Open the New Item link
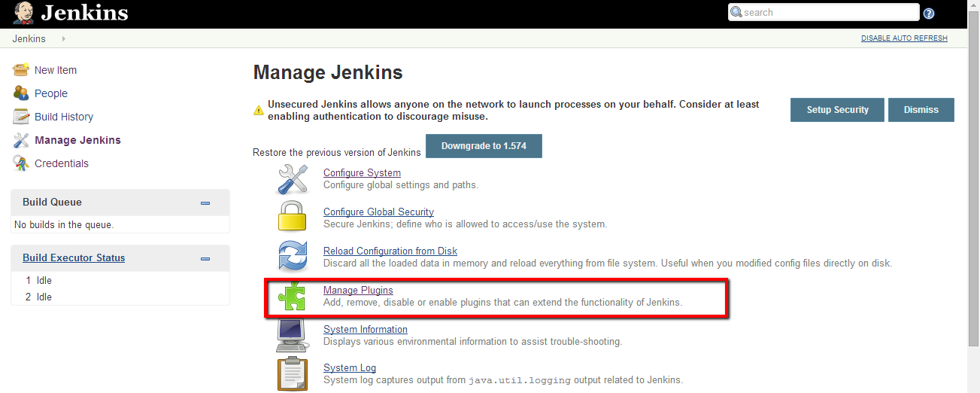 click(x=56, y=70)
